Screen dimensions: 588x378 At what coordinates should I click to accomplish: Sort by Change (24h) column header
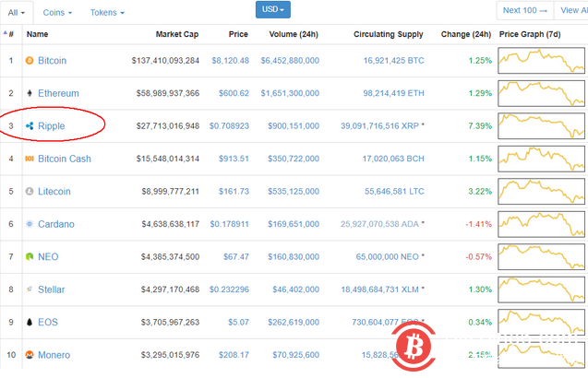[466, 34]
